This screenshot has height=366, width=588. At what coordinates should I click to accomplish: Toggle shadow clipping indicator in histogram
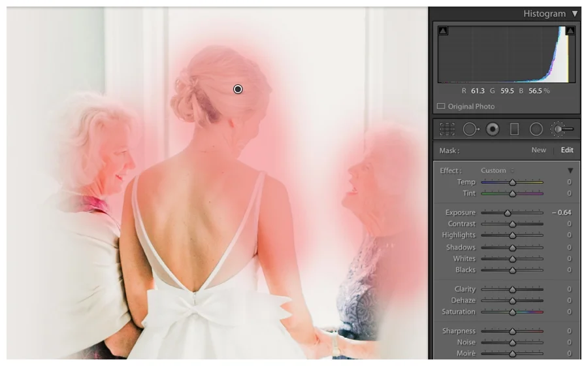[x=443, y=31]
